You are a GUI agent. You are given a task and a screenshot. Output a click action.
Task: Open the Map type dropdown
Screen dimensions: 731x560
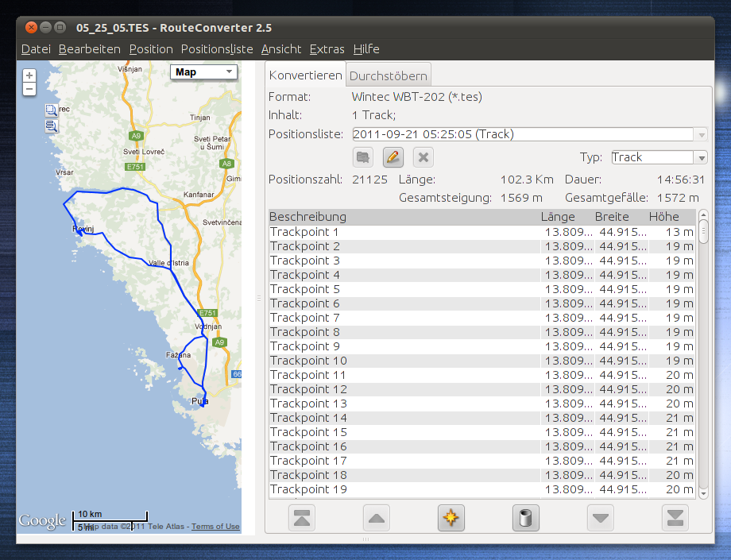point(203,72)
